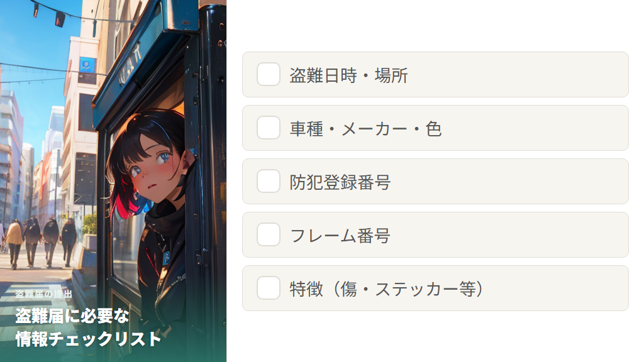Image resolution: width=644 pixels, height=362 pixels.
Task: Select the フレーム番号 item text
Action: (340, 236)
